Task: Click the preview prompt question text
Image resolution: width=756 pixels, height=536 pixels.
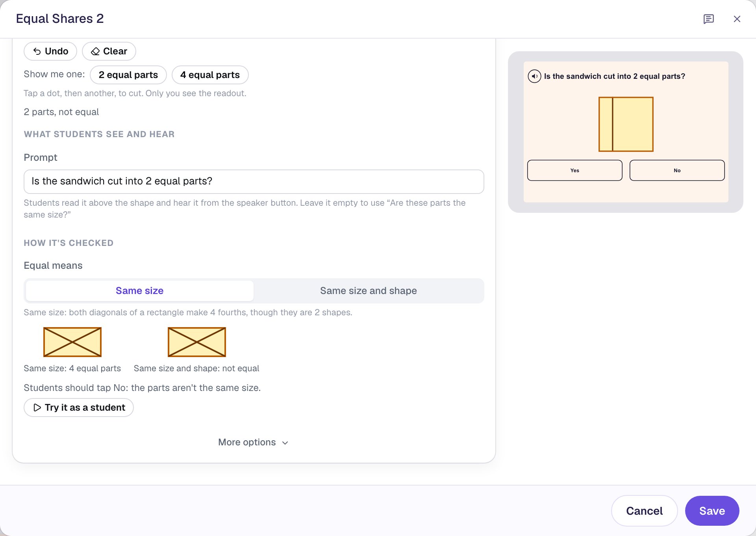Action: pyautogui.click(x=615, y=76)
